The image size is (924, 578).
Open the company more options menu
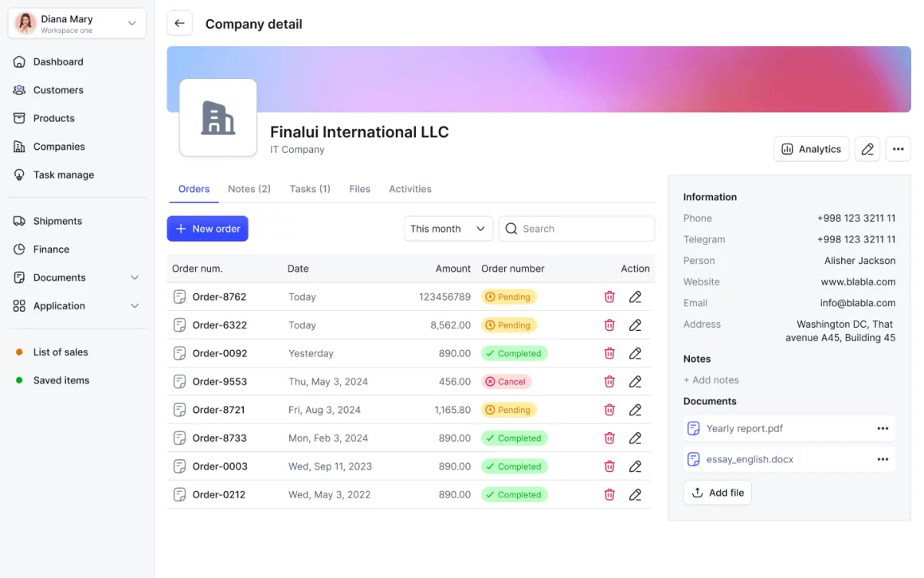[898, 149]
